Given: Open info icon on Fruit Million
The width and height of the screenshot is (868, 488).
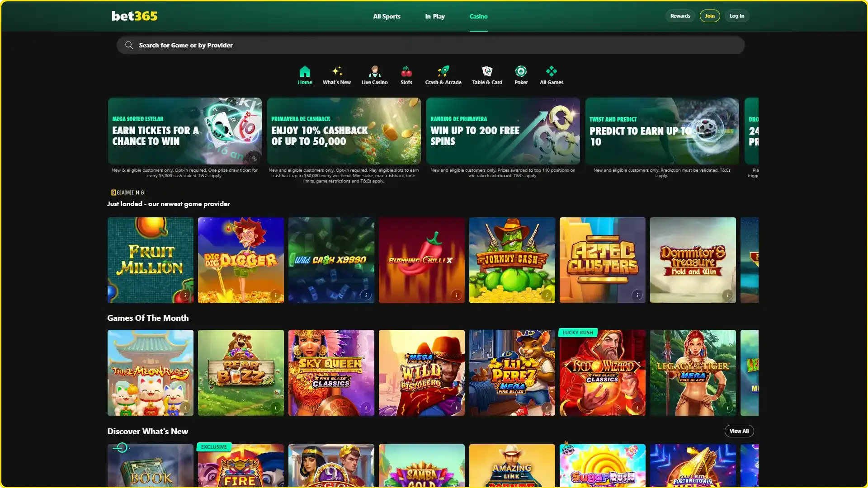Looking at the screenshot, I should tap(185, 295).
